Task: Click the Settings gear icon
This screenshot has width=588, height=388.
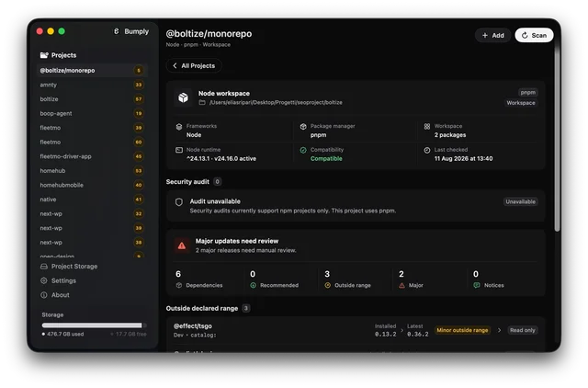Action: coord(44,280)
